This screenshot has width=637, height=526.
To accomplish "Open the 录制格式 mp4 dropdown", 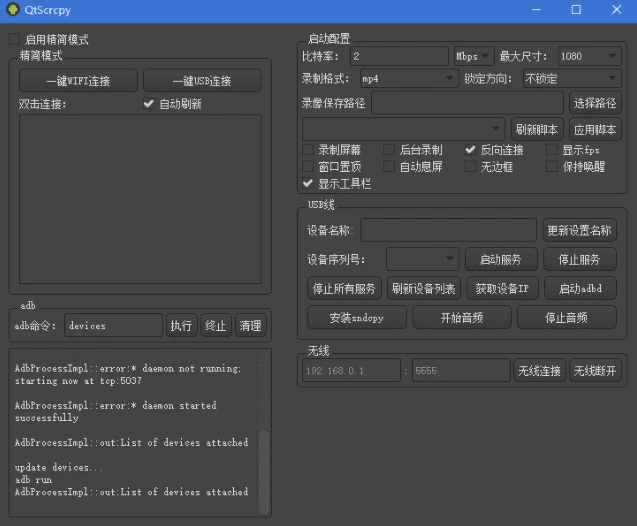I will 407,78.
